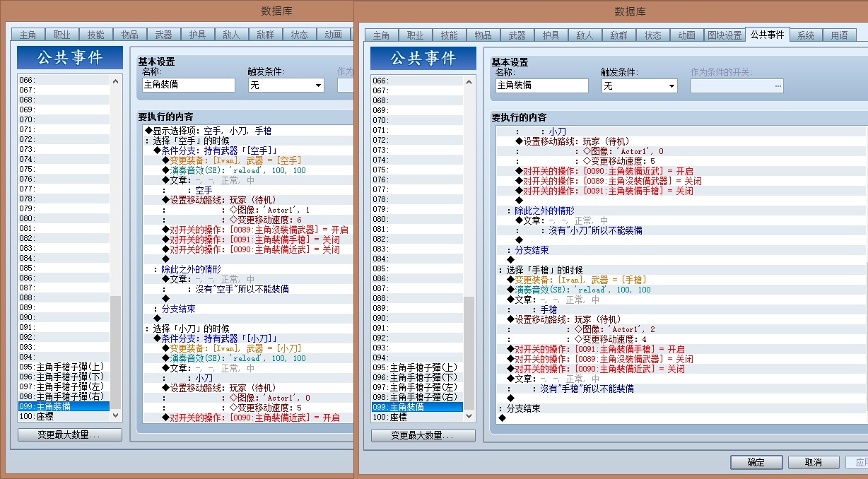This screenshot has width=868, height=479.
Task: Open the 武器 tab in the right window
Action: tap(517, 35)
